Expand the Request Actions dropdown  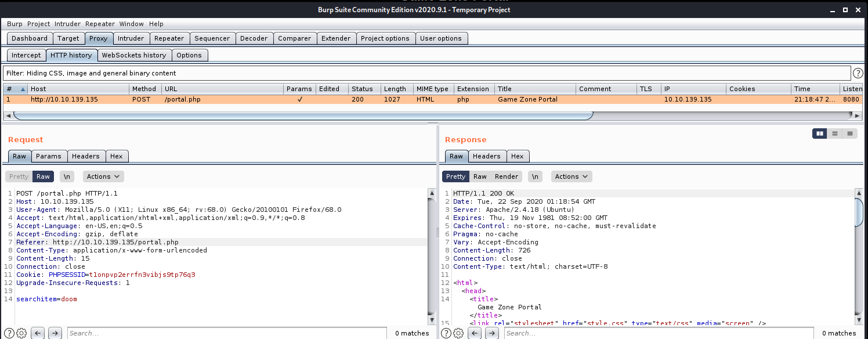tap(103, 176)
